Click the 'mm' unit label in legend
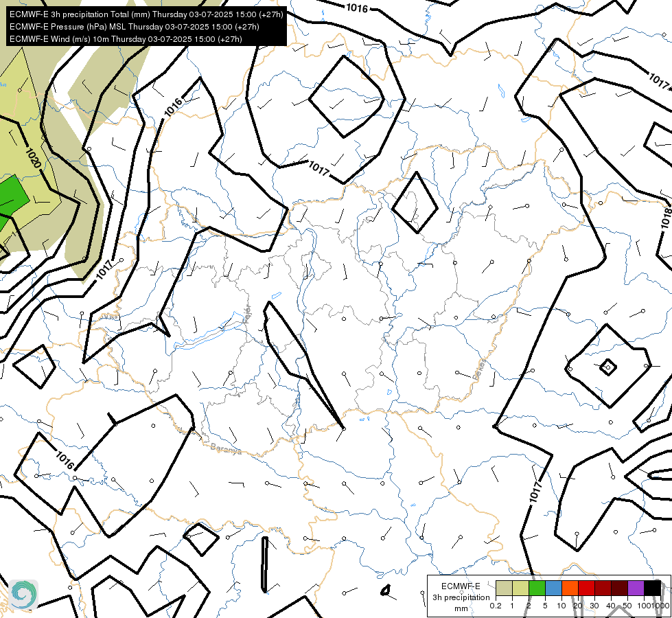Viewport: 672px width, 618px height. click(x=461, y=608)
